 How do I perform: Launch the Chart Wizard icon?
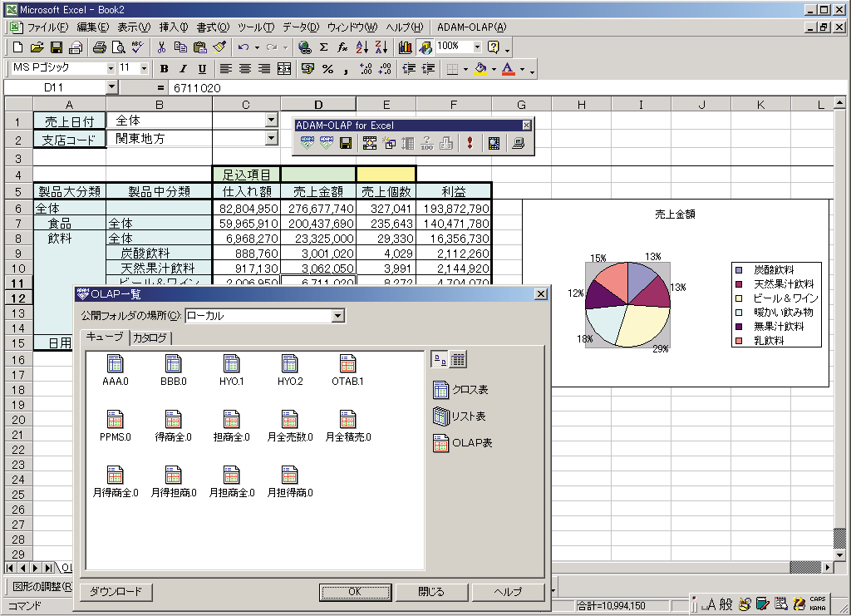(x=405, y=47)
